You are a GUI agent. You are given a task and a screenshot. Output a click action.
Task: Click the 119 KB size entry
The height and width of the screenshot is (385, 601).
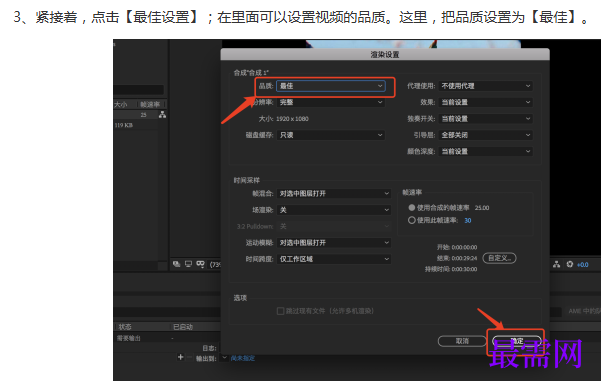123,125
